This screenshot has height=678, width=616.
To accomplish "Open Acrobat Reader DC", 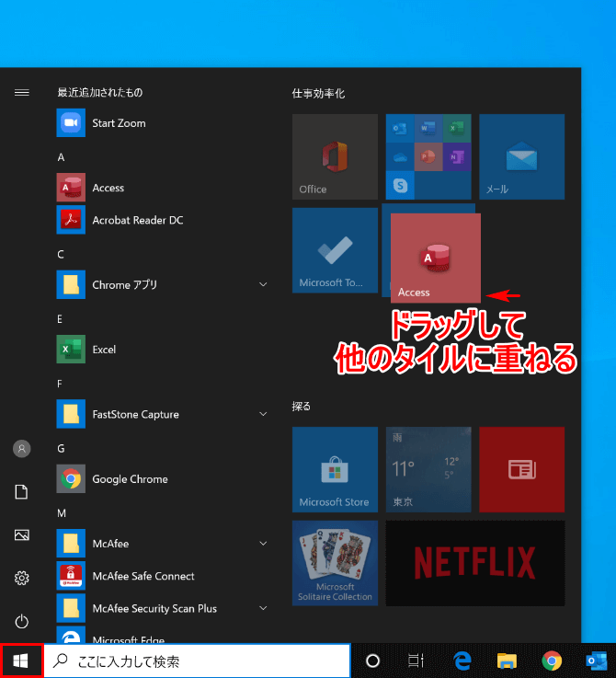I will click(162, 220).
